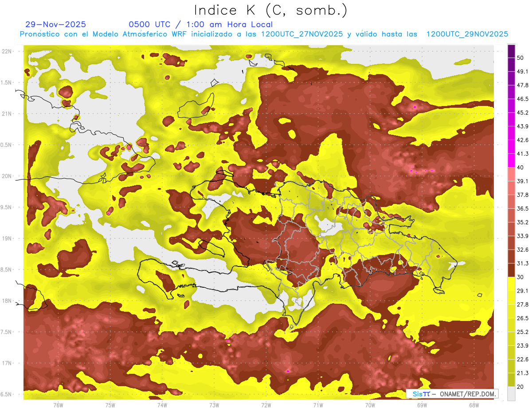
Task: Pick the dark purple swatch at the colorbar top
Action: tap(511, 52)
